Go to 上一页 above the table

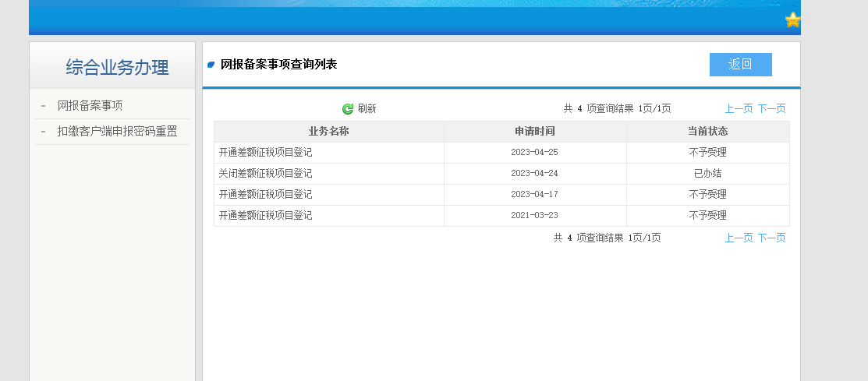739,109
